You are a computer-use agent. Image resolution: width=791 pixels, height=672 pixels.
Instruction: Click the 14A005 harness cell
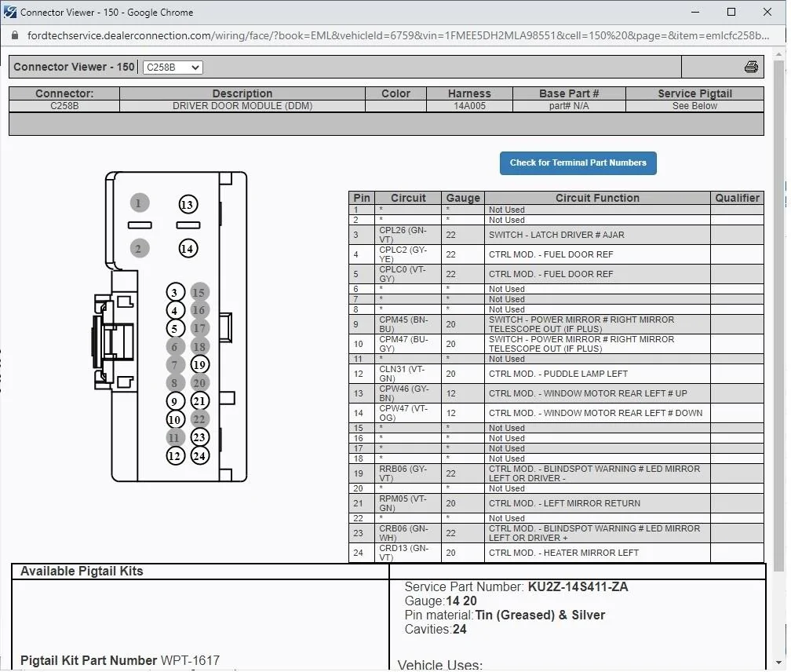pyautogui.click(x=469, y=106)
